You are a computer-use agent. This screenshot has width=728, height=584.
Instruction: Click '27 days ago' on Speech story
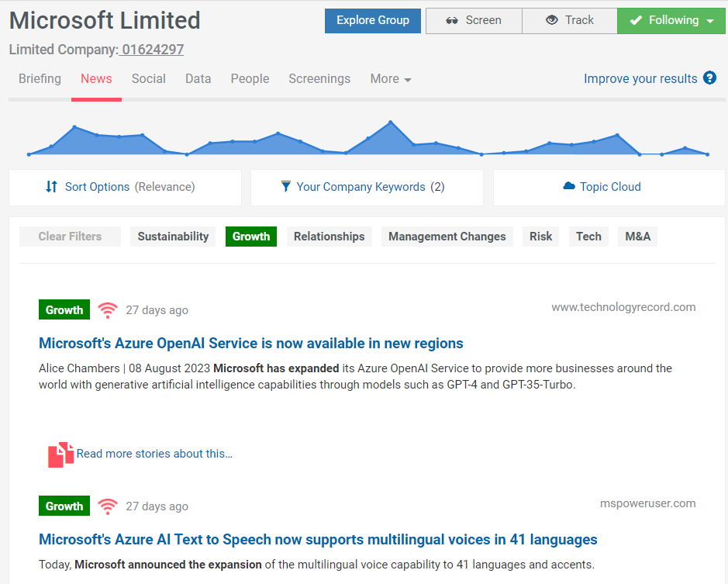click(157, 506)
